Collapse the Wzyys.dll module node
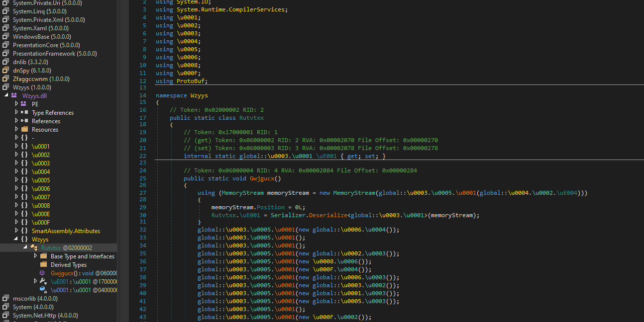Viewport: 644px width, 322px height. pyautogui.click(x=6, y=96)
